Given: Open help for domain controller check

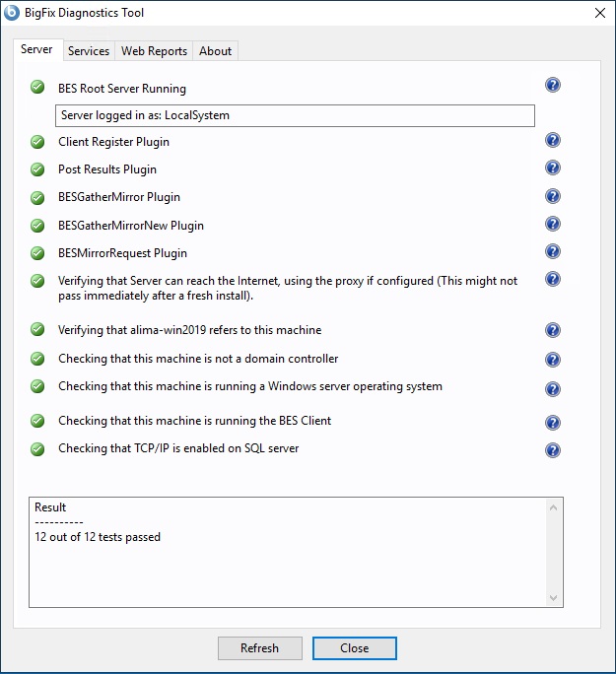Looking at the screenshot, I should click(x=553, y=360).
